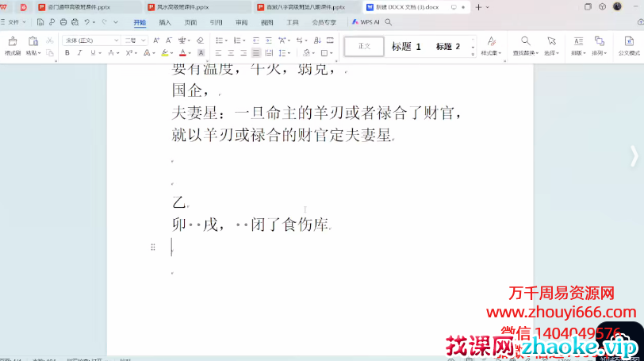
Task: Open the Style Set (样式集) icon
Action: tap(491, 41)
